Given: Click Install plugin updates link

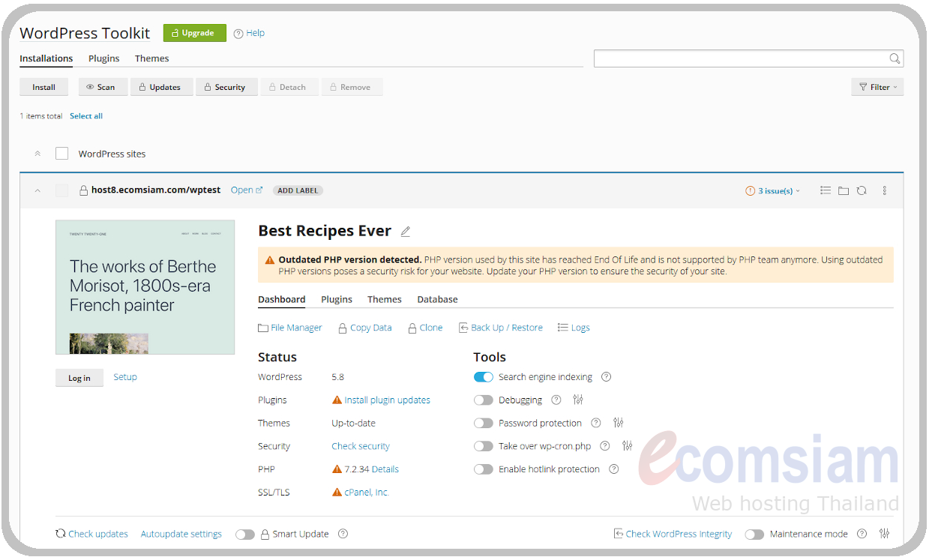Looking at the screenshot, I should coord(387,400).
